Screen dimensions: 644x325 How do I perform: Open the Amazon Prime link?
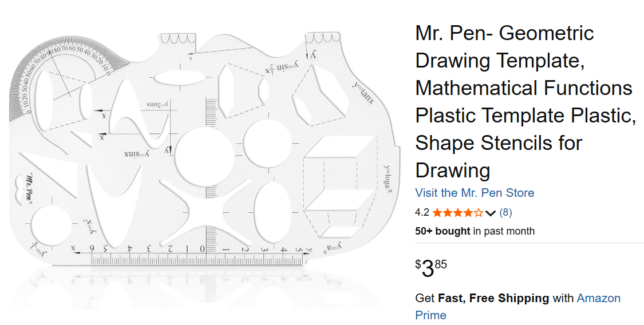(x=599, y=298)
